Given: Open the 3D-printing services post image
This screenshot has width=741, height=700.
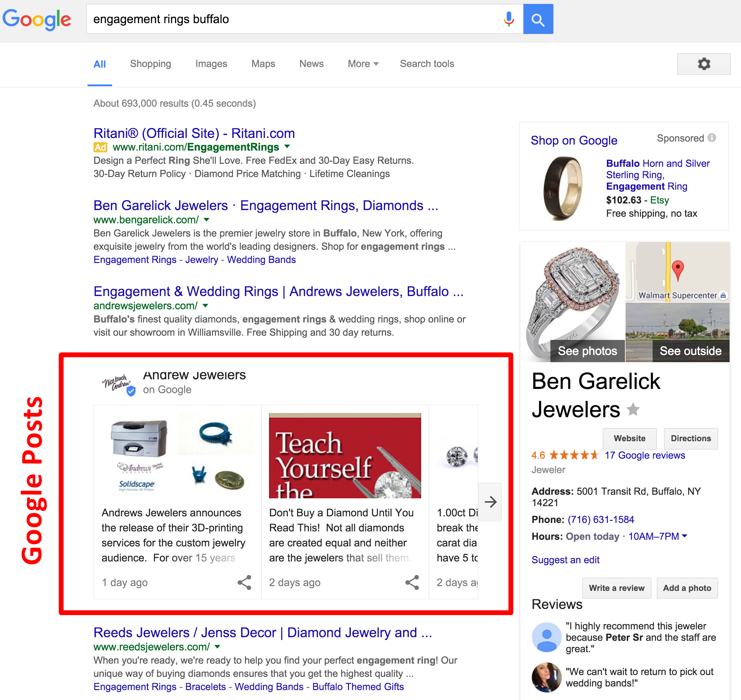Looking at the screenshot, I should (x=177, y=455).
